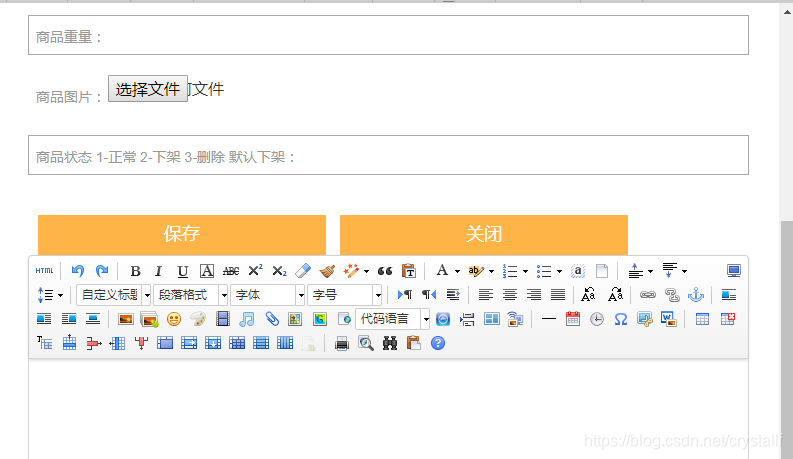Toggle underline formatting

coord(183,271)
